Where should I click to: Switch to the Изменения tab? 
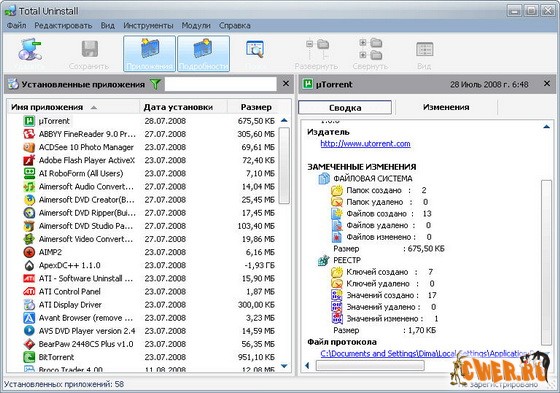pyautogui.click(x=446, y=107)
